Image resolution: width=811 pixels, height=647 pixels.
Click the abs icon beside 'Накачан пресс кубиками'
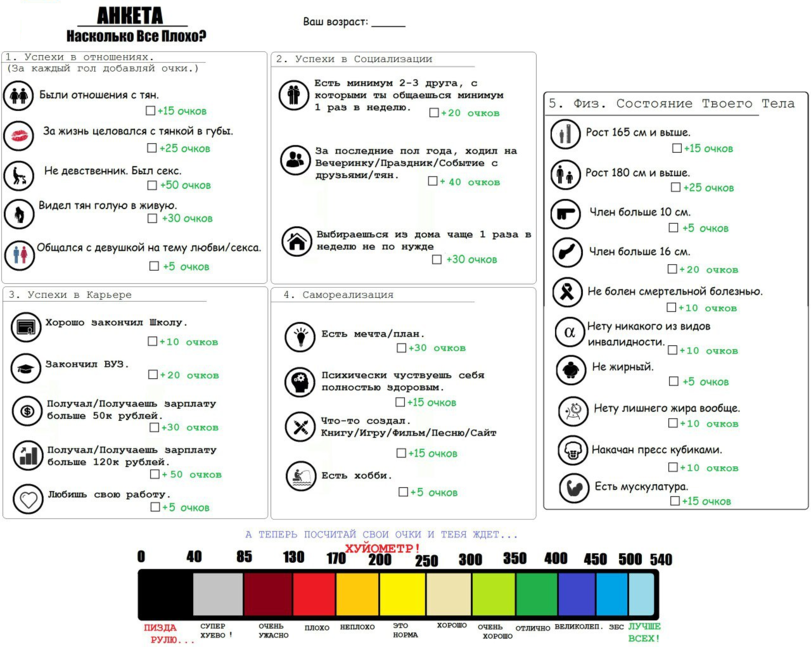tap(573, 450)
